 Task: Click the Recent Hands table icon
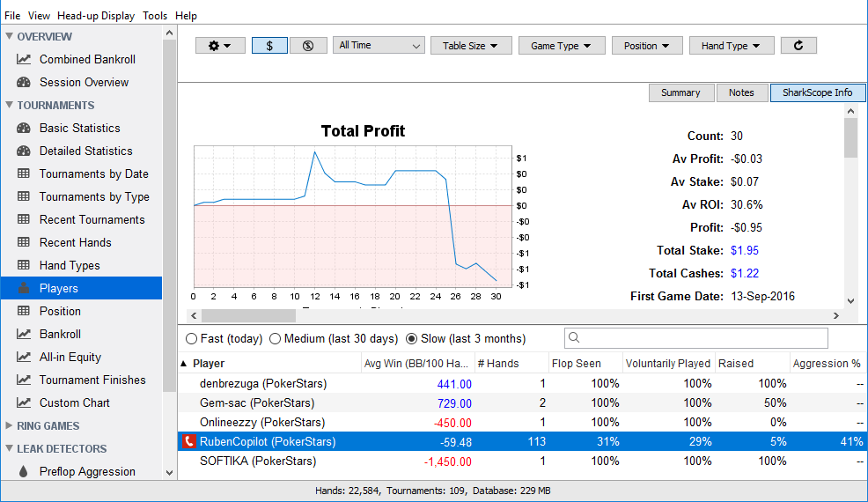point(24,242)
